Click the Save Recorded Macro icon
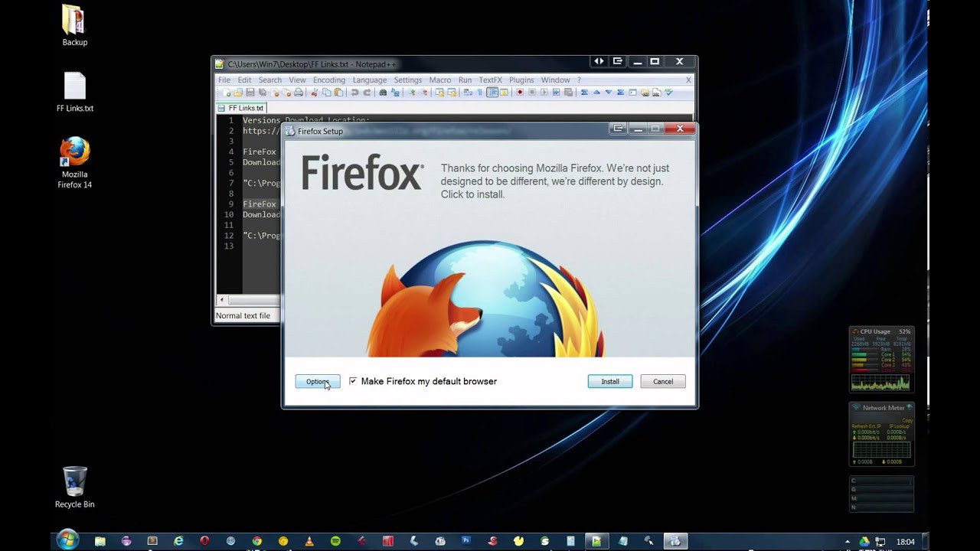This screenshot has height=551, width=980. 568,93
